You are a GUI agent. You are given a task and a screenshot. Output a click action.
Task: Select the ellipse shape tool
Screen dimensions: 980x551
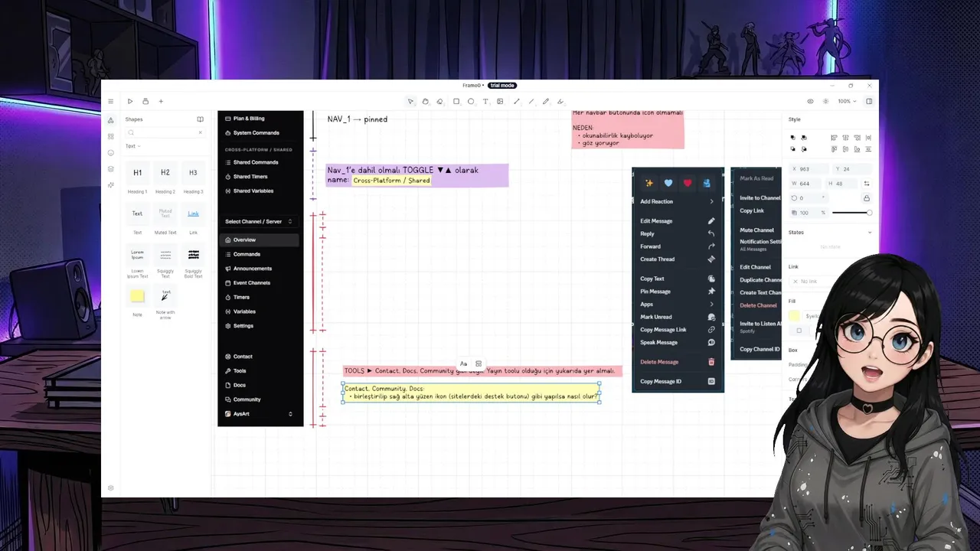(x=471, y=101)
